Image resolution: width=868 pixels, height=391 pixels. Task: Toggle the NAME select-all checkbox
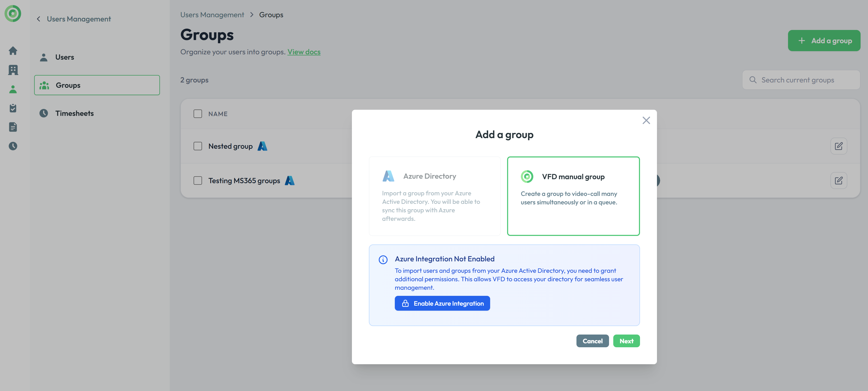click(198, 114)
